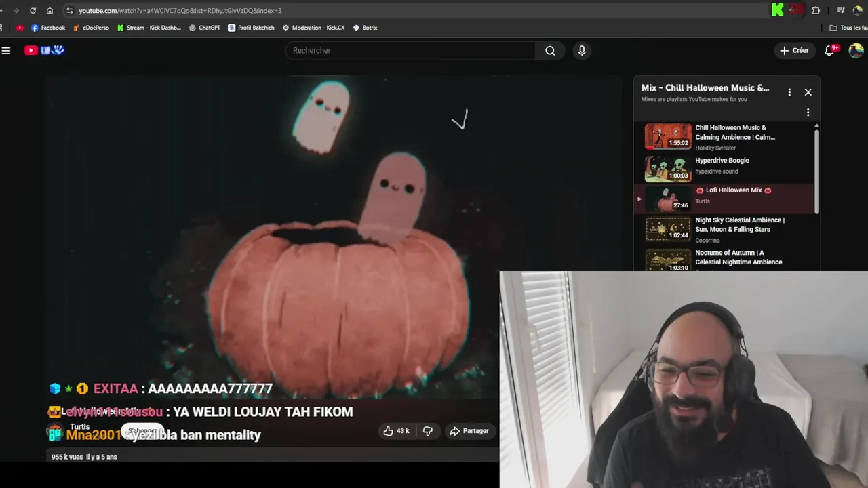
Task: Select Nocturne of Autumn playlist entry
Action: point(724,260)
